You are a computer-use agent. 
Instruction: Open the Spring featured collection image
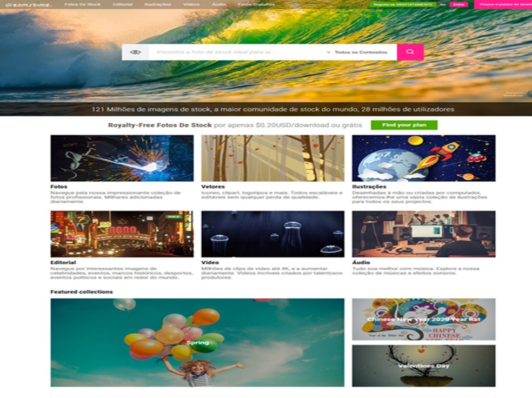pos(197,342)
